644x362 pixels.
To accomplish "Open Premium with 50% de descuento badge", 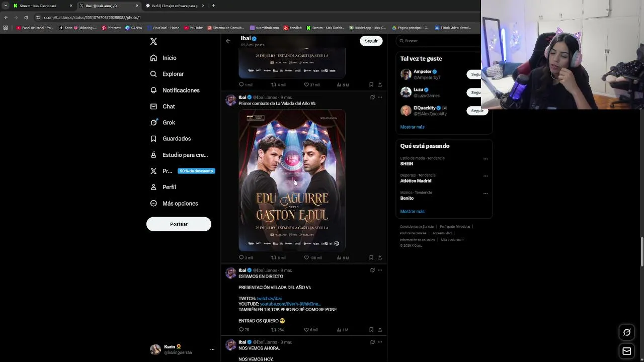I will (183, 171).
